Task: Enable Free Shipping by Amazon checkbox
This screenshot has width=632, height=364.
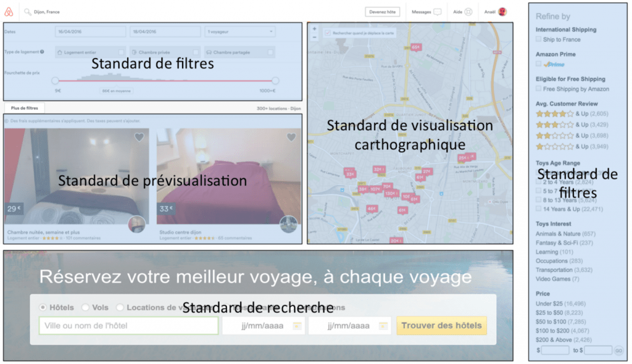Action: (x=539, y=89)
